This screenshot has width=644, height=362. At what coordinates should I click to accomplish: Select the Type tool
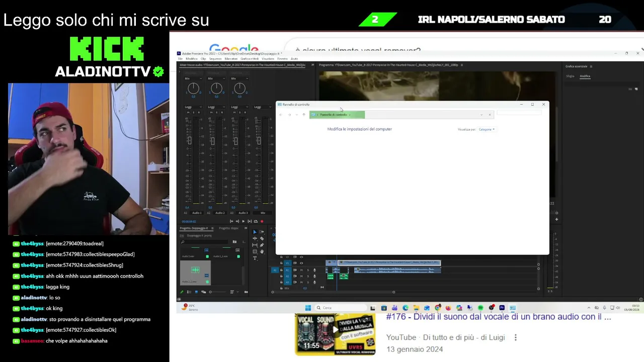(x=255, y=258)
